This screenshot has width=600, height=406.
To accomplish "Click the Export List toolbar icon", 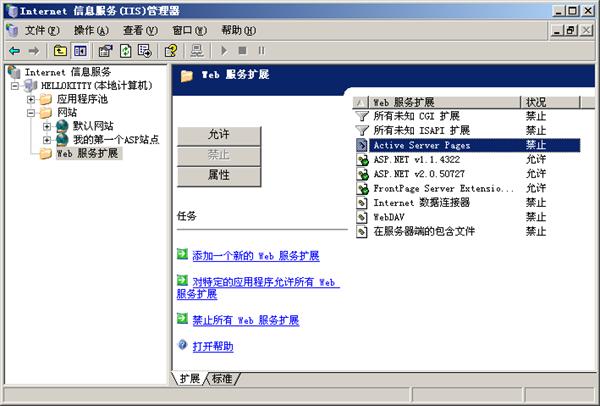I will 145,51.
